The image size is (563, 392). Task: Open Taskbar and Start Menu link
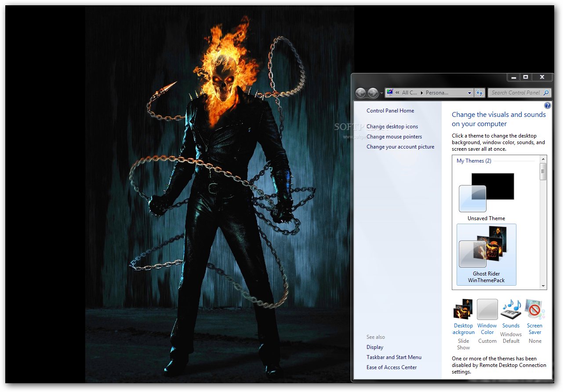click(x=394, y=357)
